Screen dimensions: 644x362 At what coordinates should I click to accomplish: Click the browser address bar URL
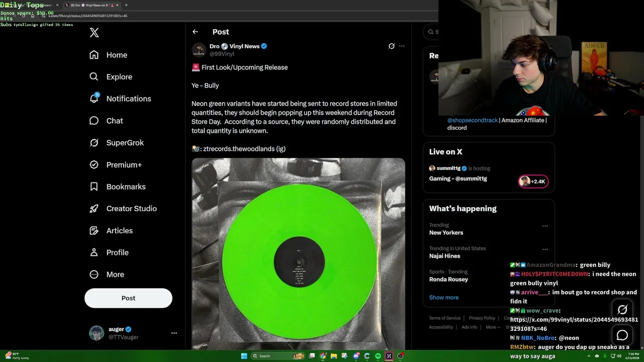point(88,16)
